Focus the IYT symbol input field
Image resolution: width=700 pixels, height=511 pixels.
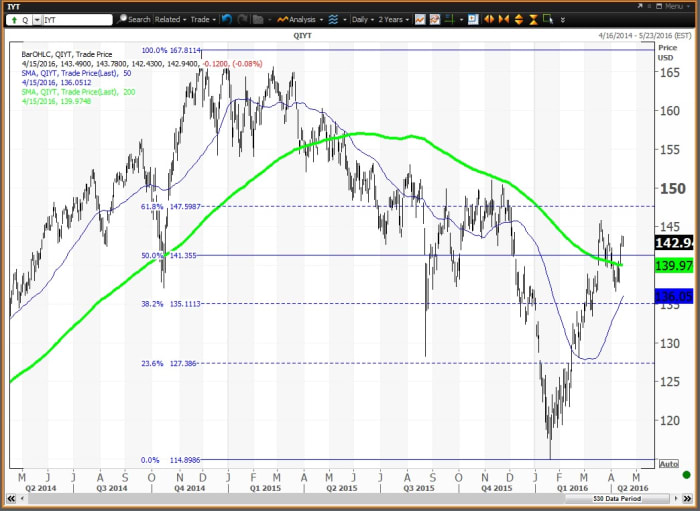point(78,20)
